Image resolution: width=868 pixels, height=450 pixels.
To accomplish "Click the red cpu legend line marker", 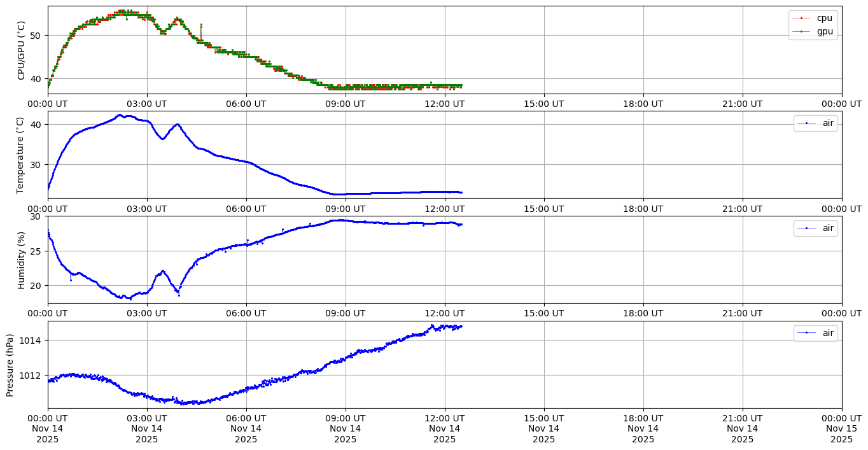I will [x=802, y=18].
